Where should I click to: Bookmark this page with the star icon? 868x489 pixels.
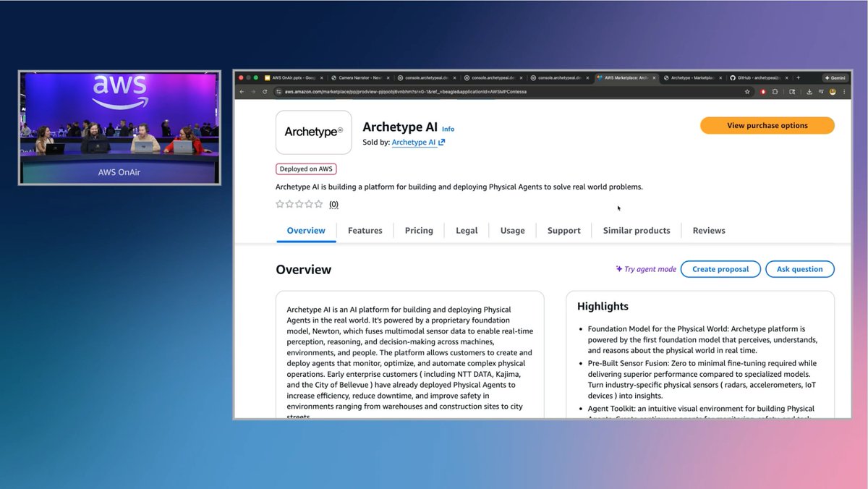[747, 92]
